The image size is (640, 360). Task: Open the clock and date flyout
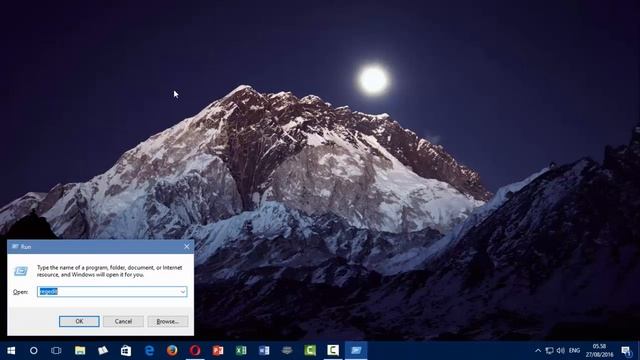pos(600,351)
